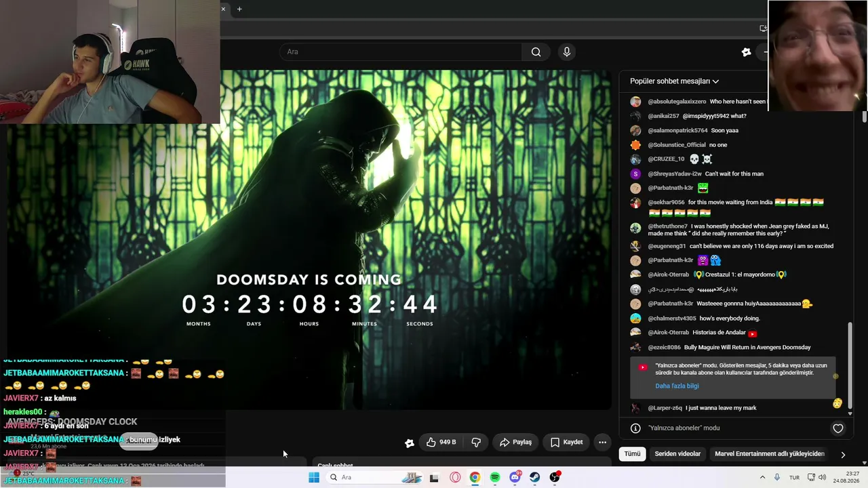Click the "I just wanna leave my mark" message

721,408
